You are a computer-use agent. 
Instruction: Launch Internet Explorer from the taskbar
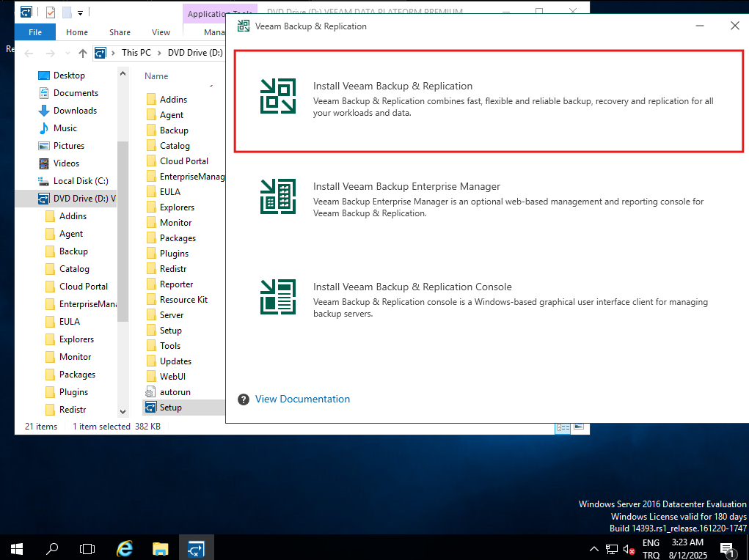[x=125, y=548]
